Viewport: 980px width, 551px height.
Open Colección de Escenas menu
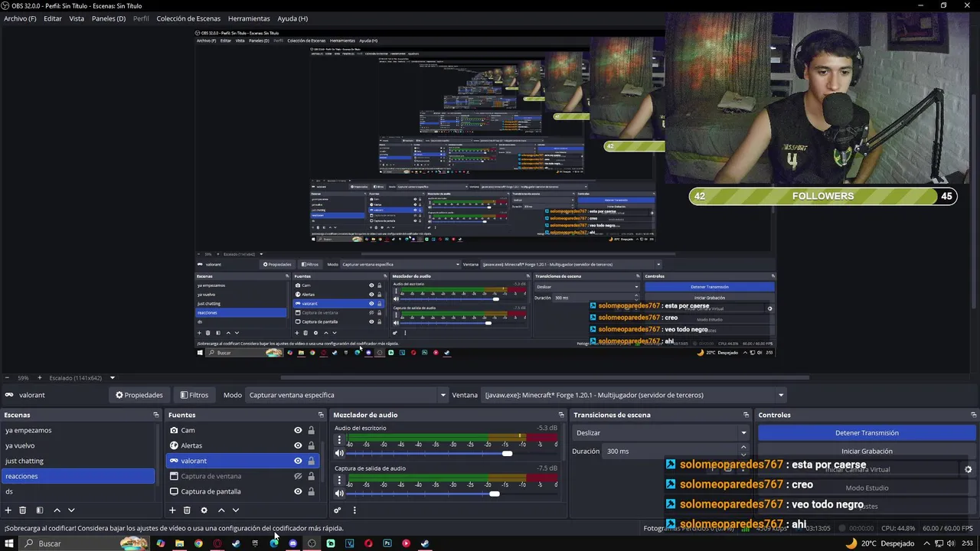point(188,18)
